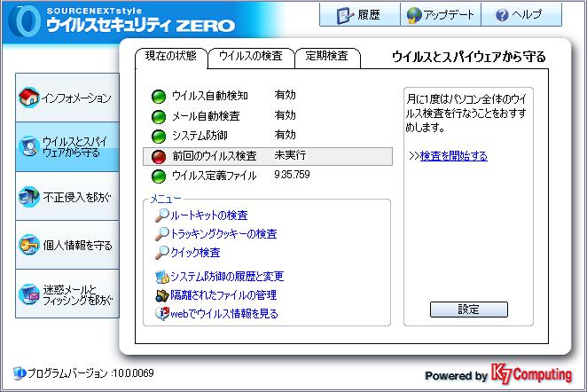Click the mail icon for 迷惑メール
This screenshot has width=587, height=392.
pyautogui.click(x=29, y=294)
